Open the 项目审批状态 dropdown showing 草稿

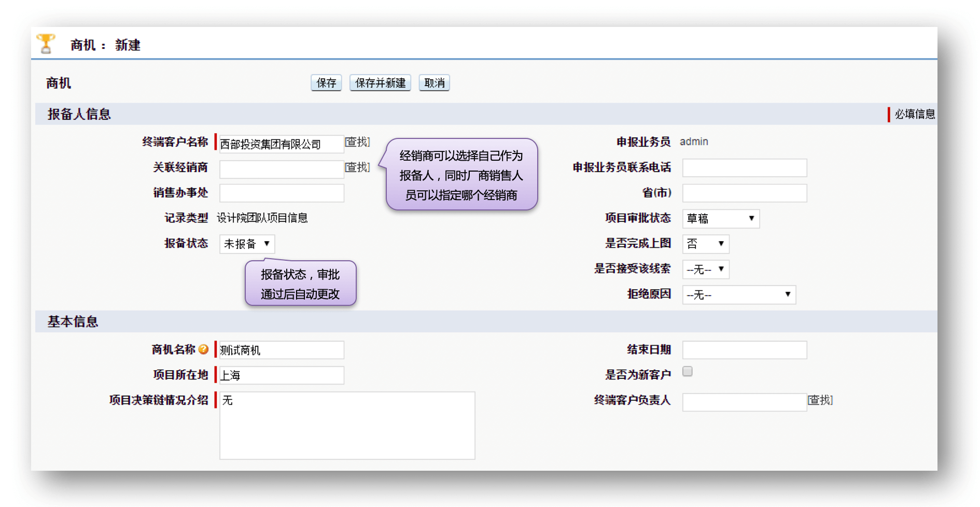pyautogui.click(x=721, y=219)
